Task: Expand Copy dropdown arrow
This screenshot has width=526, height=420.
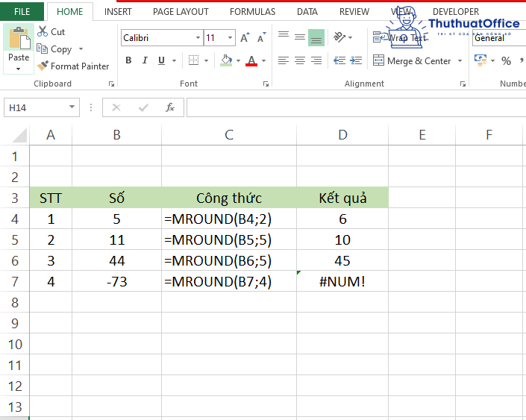Action: click(81, 49)
